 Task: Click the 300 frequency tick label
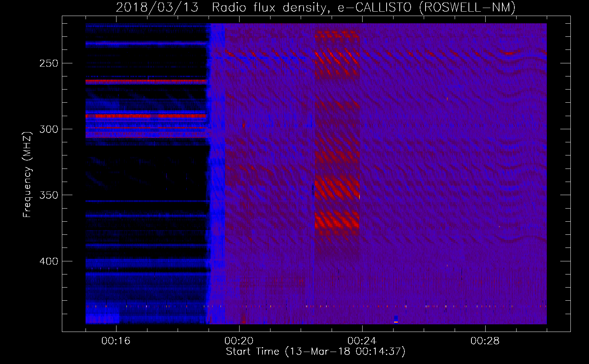pos(49,129)
